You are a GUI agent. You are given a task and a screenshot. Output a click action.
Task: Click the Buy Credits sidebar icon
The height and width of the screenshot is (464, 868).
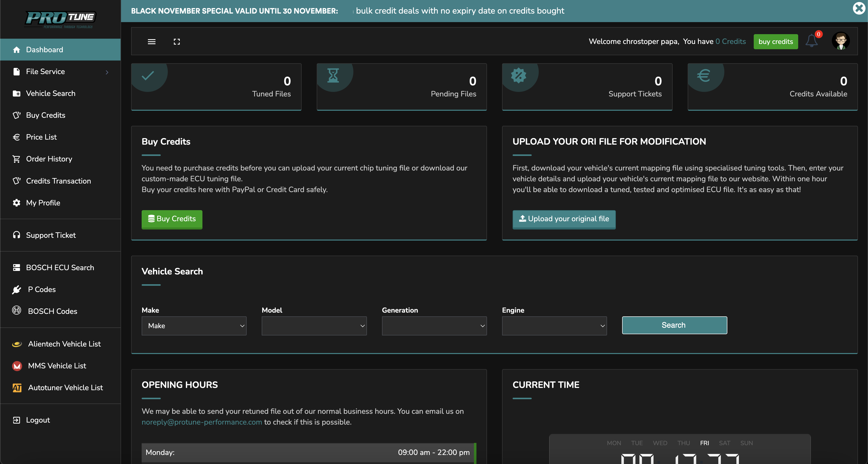point(17,115)
